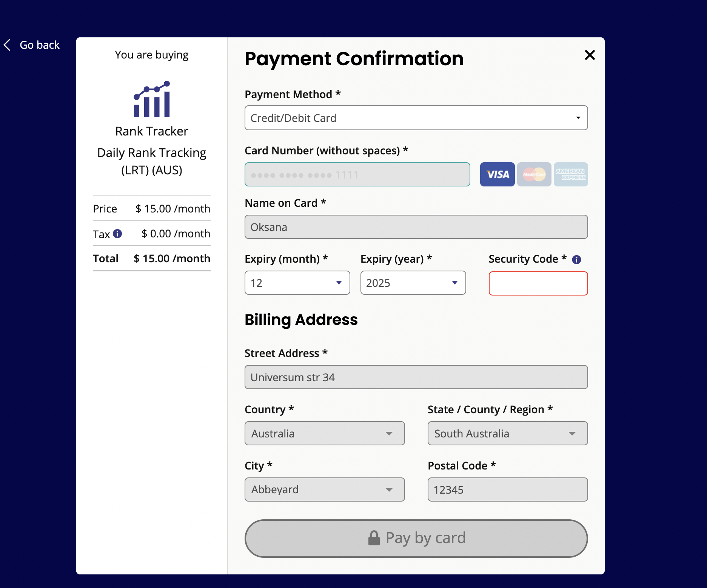707x588 pixels.
Task: Click the Street Address field
Action: (x=416, y=377)
